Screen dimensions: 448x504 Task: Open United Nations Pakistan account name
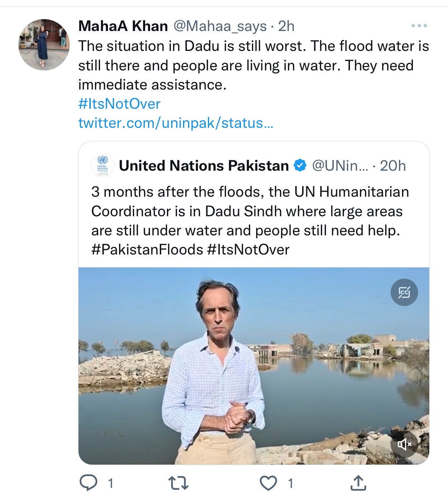pyautogui.click(x=204, y=166)
